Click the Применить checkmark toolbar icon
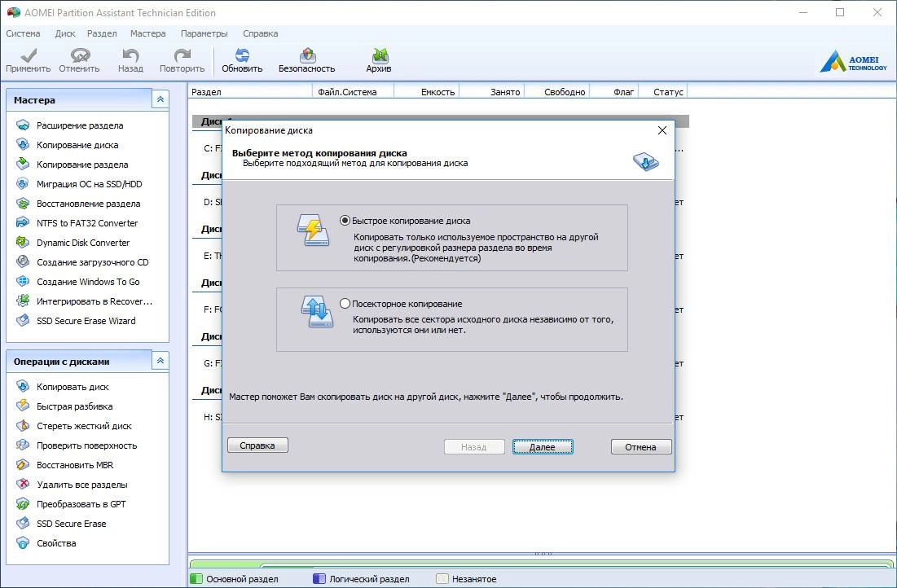 28,55
